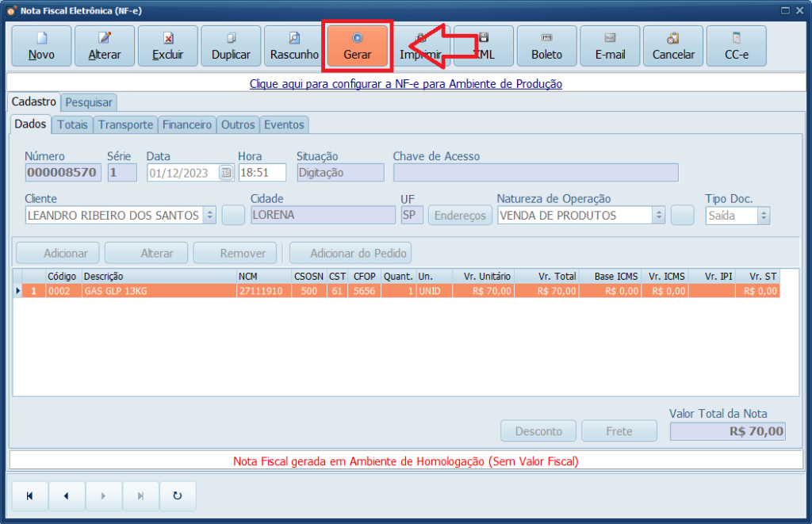This screenshot has height=524, width=812.
Task: Click the Hora input field
Action: [262, 172]
